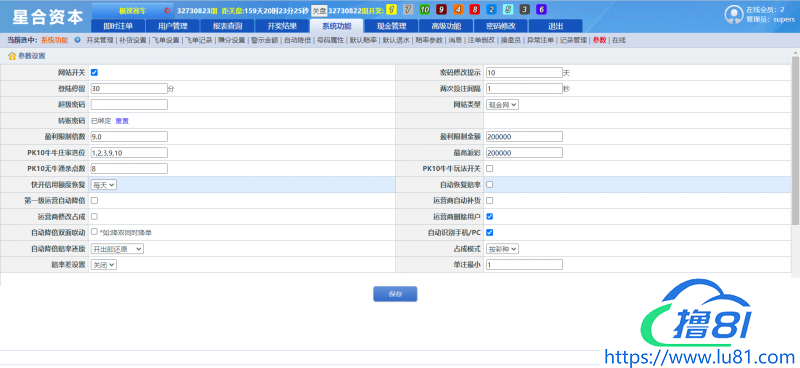800x368 pixels.
Task: Enable the PK10牛牛玩法开关 checkbox
Action: coord(489,168)
